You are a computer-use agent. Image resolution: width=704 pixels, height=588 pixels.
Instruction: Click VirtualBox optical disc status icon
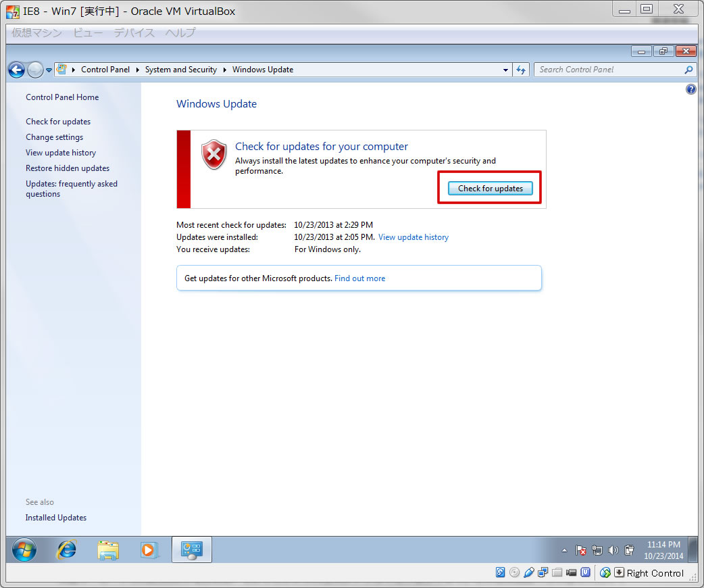tap(515, 572)
